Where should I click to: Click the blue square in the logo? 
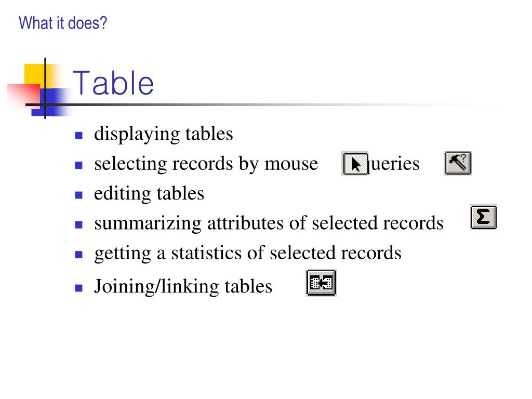(x=51, y=102)
